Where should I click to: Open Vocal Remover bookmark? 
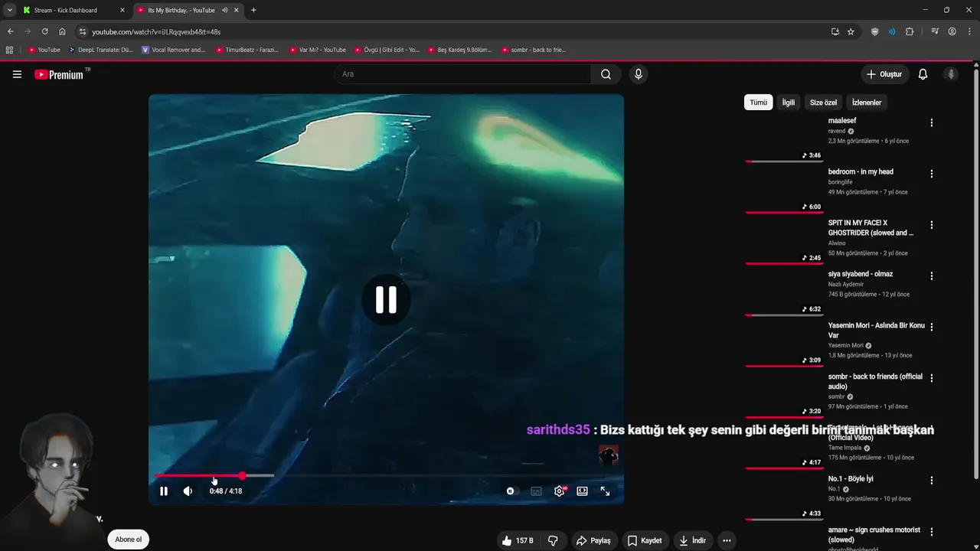(x=174, y=50)
